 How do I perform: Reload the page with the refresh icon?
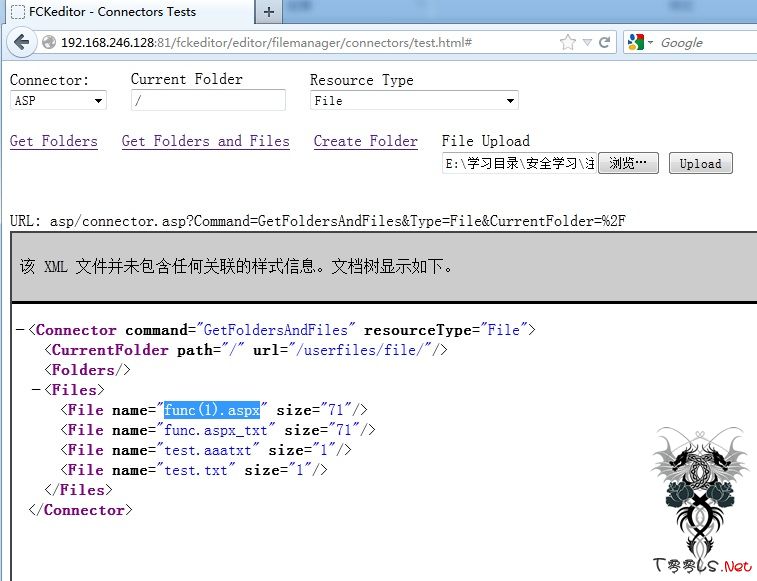[604, 43]
